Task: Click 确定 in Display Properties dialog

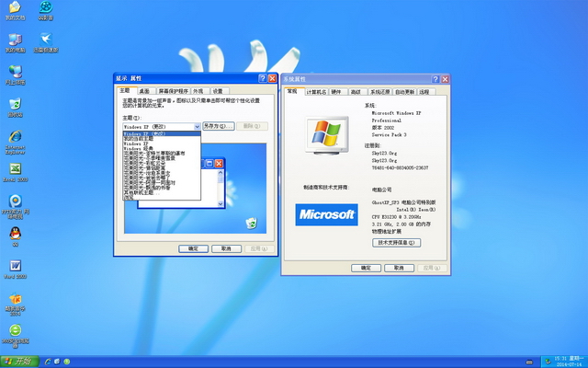Action: click(193, 248)
